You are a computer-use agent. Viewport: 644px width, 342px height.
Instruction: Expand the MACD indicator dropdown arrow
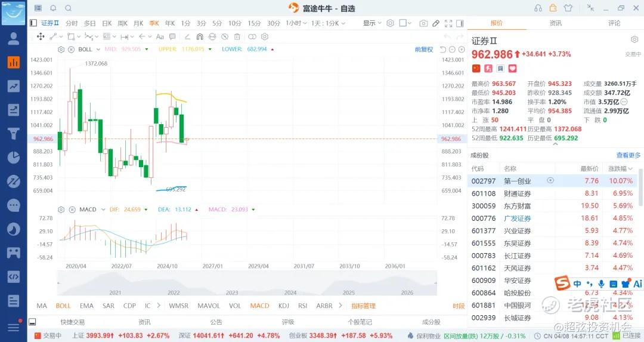(x=103, y=209)
